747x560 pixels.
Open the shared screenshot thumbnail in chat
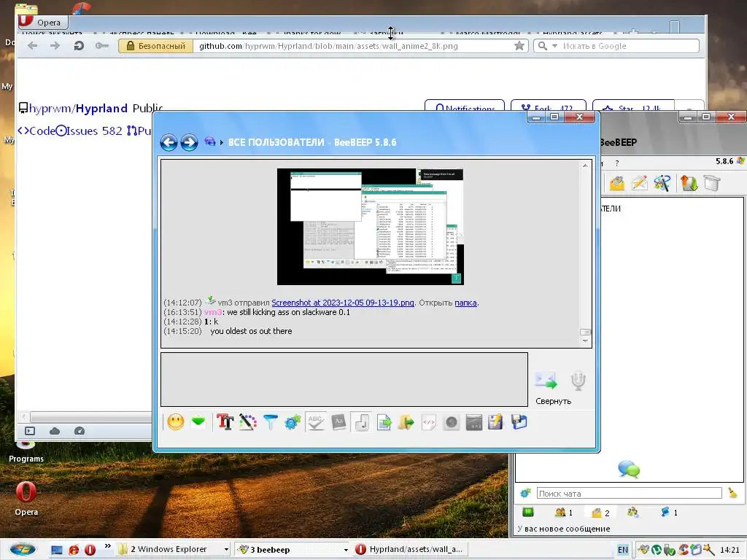point(370,227)
